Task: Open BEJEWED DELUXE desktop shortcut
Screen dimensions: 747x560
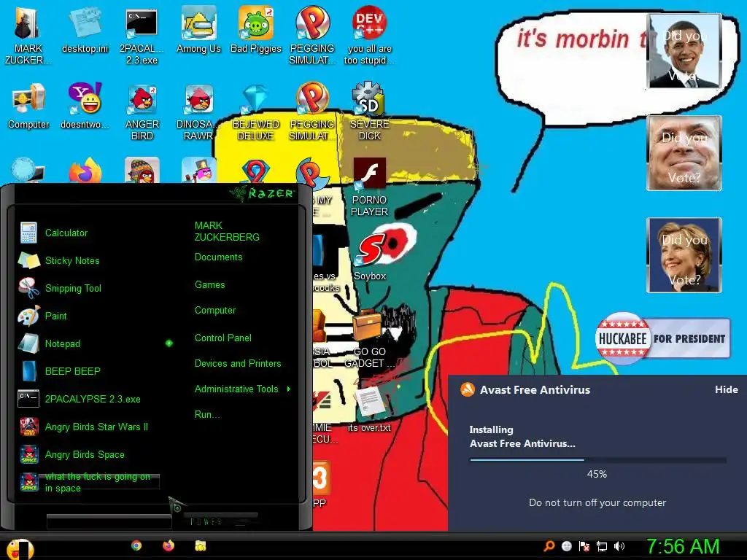Action: [x=256, y=112]
